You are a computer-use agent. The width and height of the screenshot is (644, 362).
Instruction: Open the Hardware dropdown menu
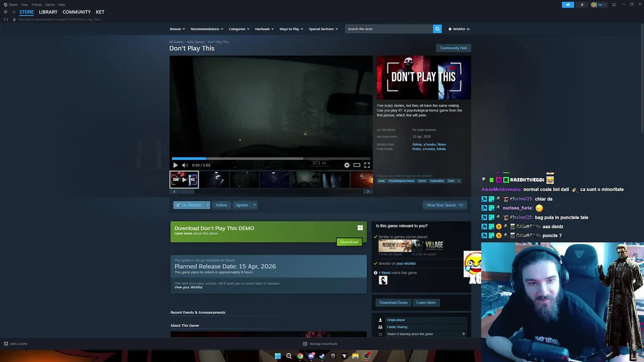coord(264,29)
